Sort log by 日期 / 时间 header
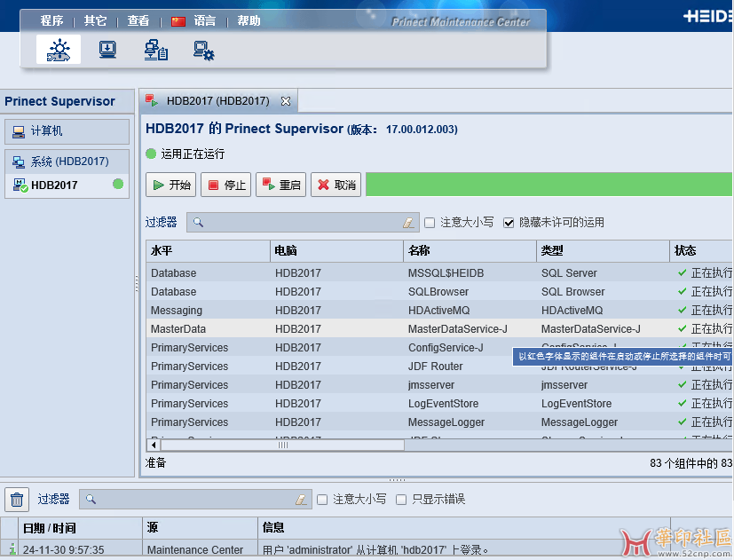The image size is (734, 560). [x=80, y=528]
